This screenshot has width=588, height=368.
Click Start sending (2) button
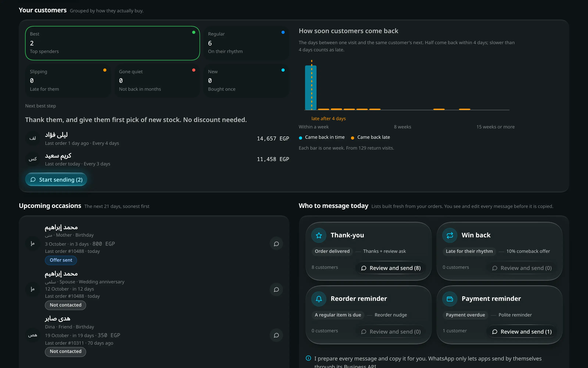point(56,179)
